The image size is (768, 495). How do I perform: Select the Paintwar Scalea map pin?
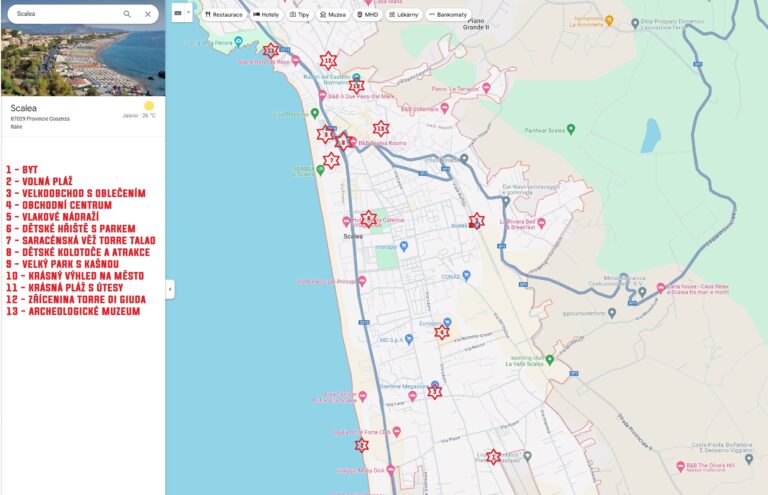(x=570, y=129)
